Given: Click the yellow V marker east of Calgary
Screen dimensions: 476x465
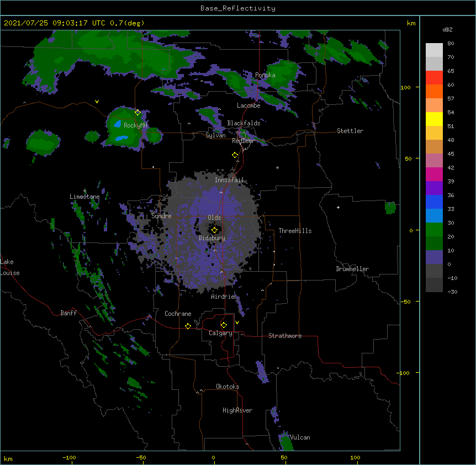Looking at the screenshot, I should click(x=237, y=323).
